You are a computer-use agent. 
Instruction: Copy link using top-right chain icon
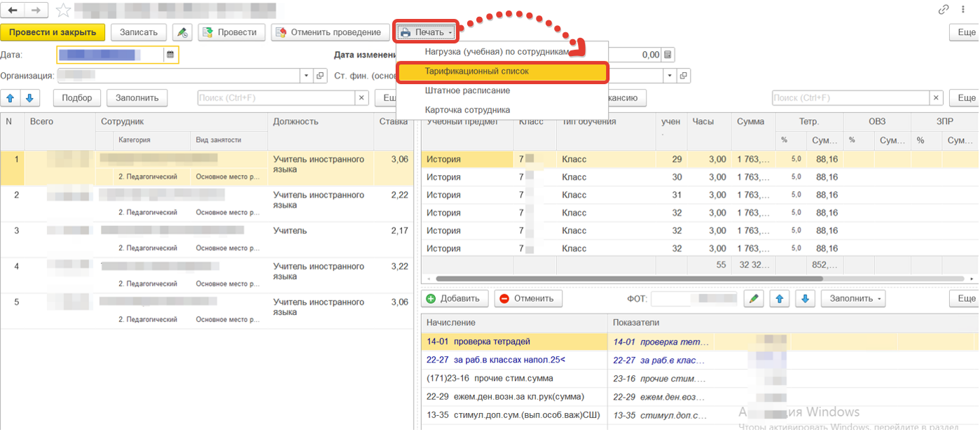pos(944,10)
